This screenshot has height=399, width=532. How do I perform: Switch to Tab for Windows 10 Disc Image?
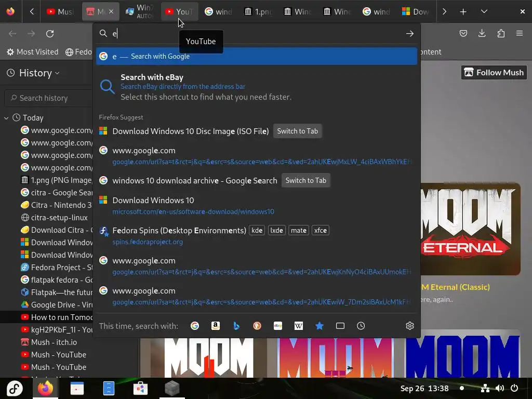(x=298, y=131)
